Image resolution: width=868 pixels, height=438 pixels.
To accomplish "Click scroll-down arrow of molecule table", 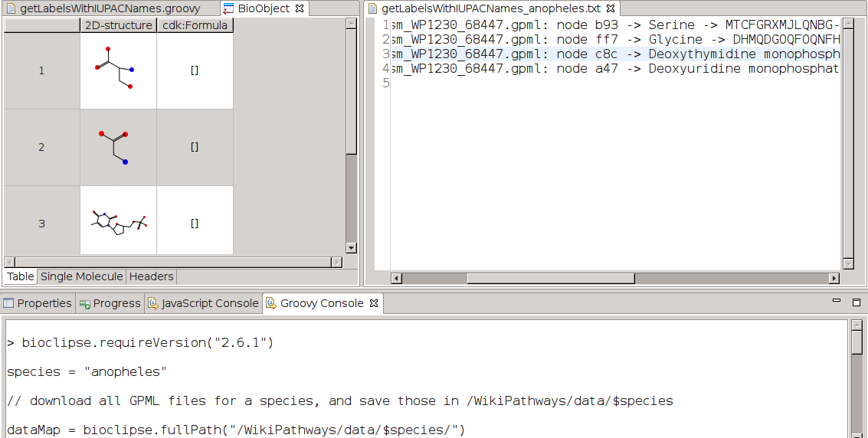I will click(x=351, y=247).
